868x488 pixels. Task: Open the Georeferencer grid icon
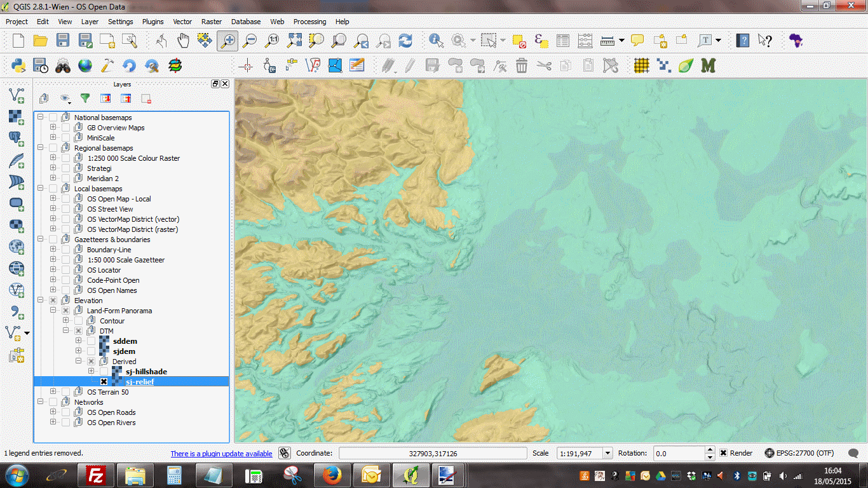pyautogui.click(x=641, y=65)
